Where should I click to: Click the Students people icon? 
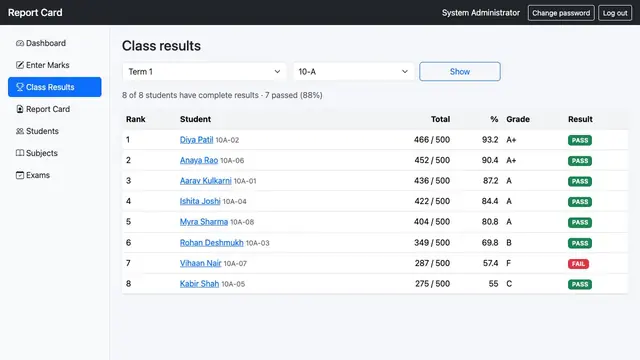[20, 131]
